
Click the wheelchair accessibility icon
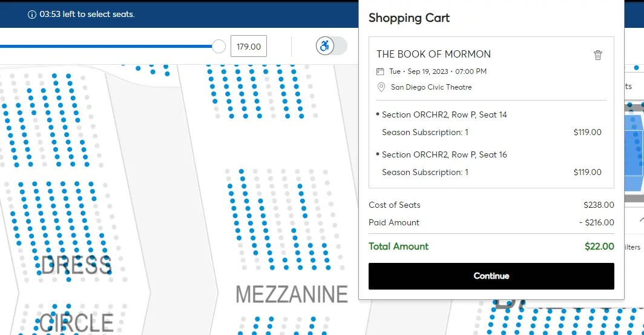(325, 46)
